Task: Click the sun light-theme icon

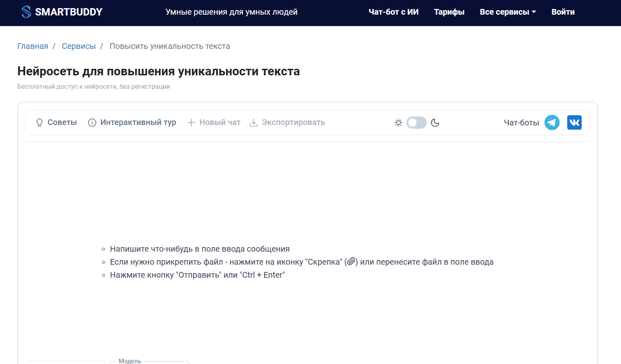Action: 398,123
